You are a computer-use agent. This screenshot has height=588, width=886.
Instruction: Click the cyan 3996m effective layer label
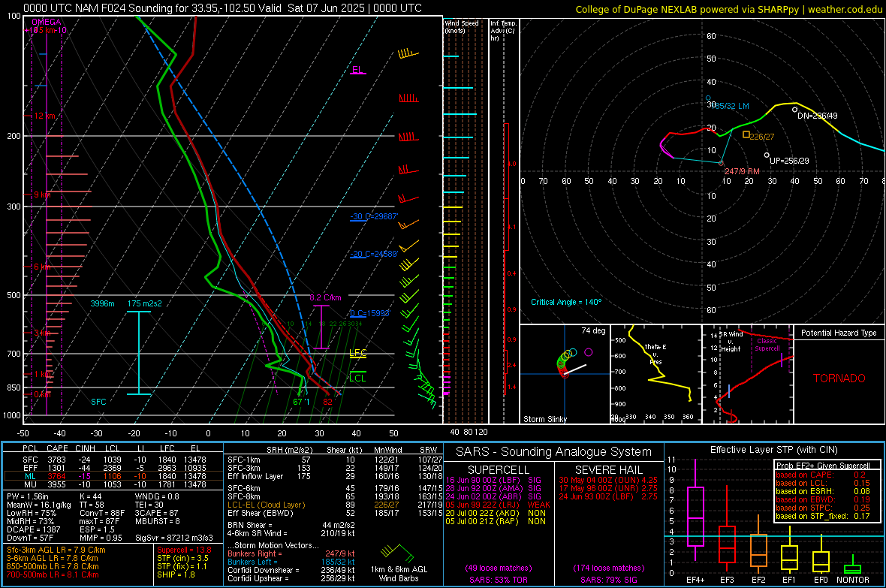102,303
